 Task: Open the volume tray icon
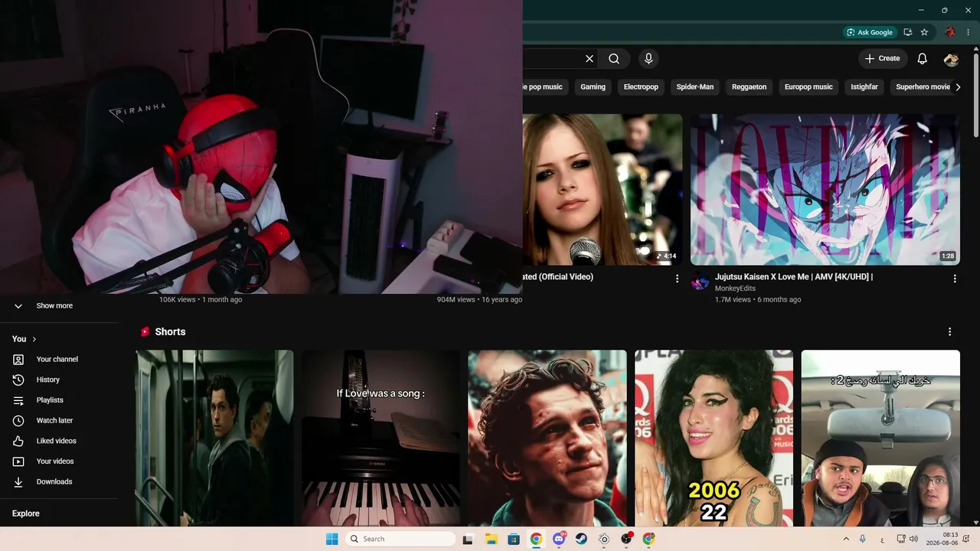click(914, 540)
